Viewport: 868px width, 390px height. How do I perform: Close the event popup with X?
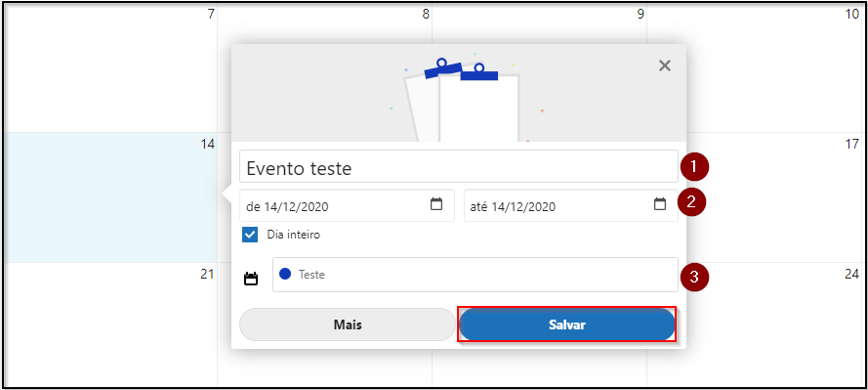tap(664, 65)
